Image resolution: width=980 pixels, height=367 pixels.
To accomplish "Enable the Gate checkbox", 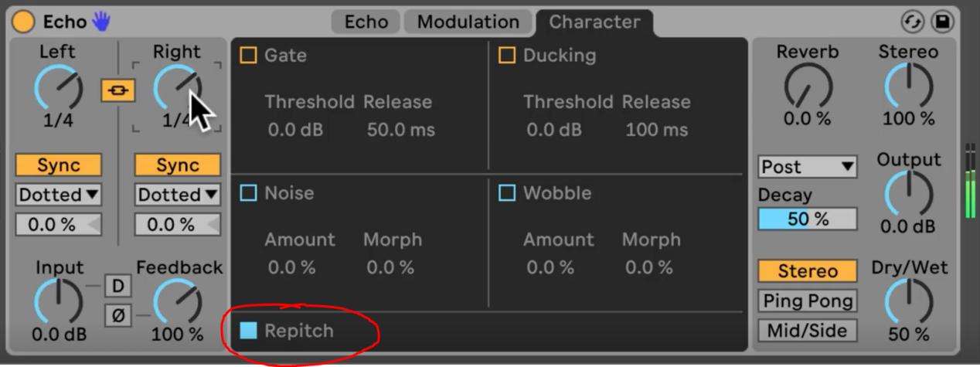I will pyautogui.click(x=248, y=56).
